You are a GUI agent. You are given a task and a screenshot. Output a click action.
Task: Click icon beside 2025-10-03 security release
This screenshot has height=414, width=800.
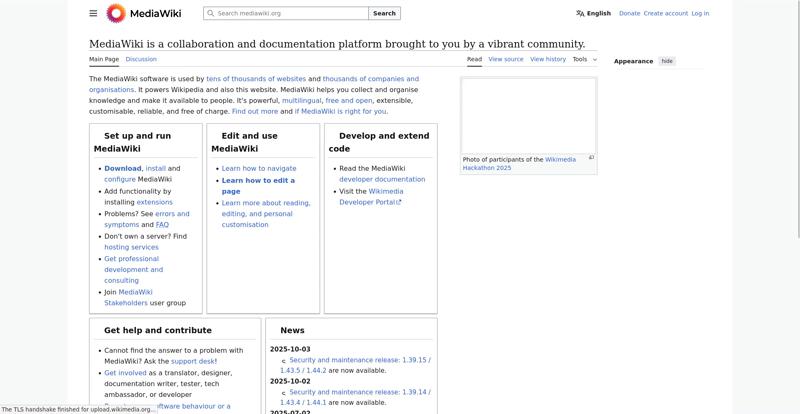[284, 361]
